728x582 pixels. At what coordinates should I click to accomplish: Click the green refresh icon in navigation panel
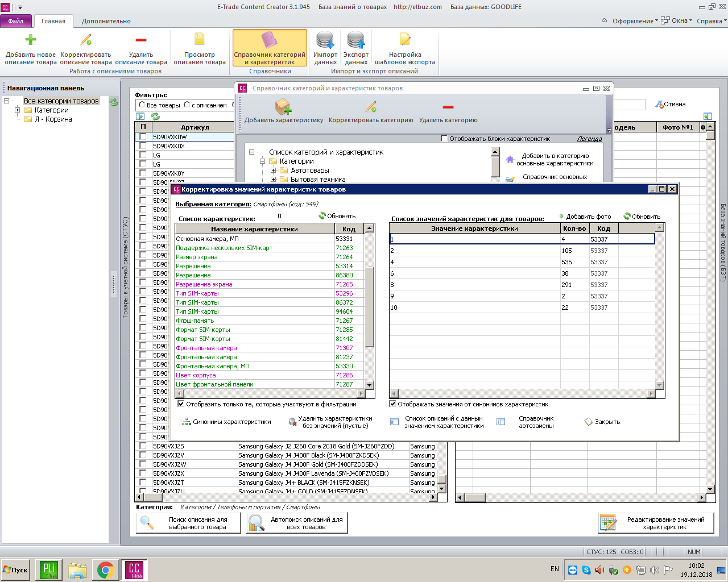(x=114, y=102)
